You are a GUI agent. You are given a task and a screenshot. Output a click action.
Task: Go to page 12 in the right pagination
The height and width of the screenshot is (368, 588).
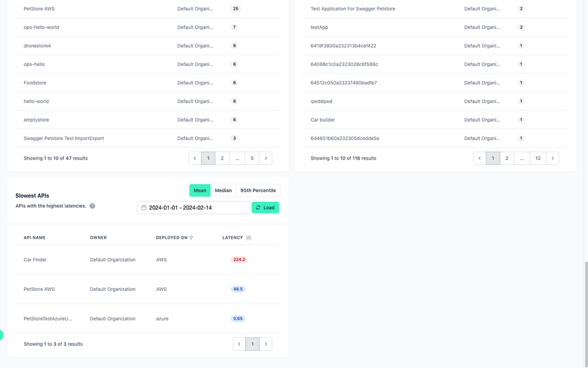[537, 158]
